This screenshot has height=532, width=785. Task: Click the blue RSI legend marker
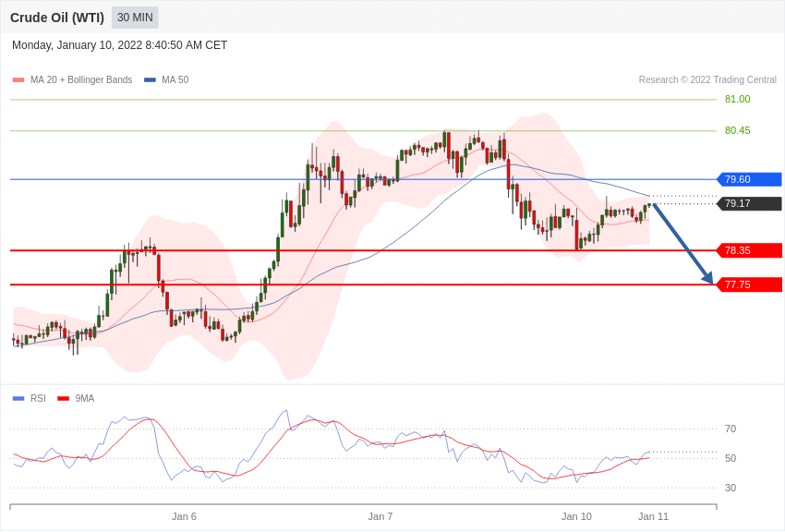pyautogui.click(x=18, y=399)
